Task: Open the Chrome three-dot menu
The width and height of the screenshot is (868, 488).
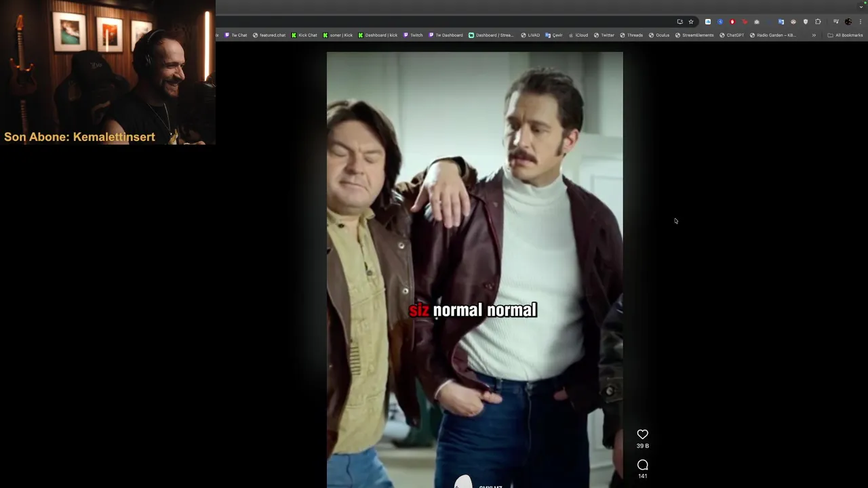Action: point(861,22)
